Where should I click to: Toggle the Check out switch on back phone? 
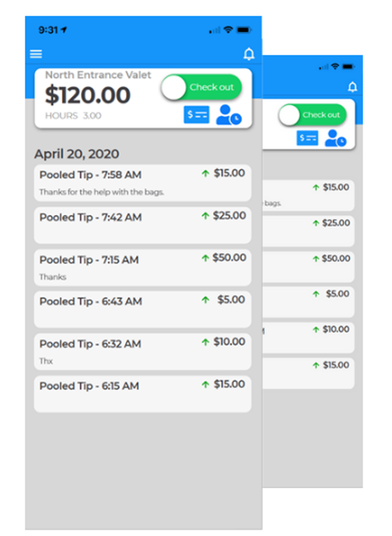(x=312, y=115)
